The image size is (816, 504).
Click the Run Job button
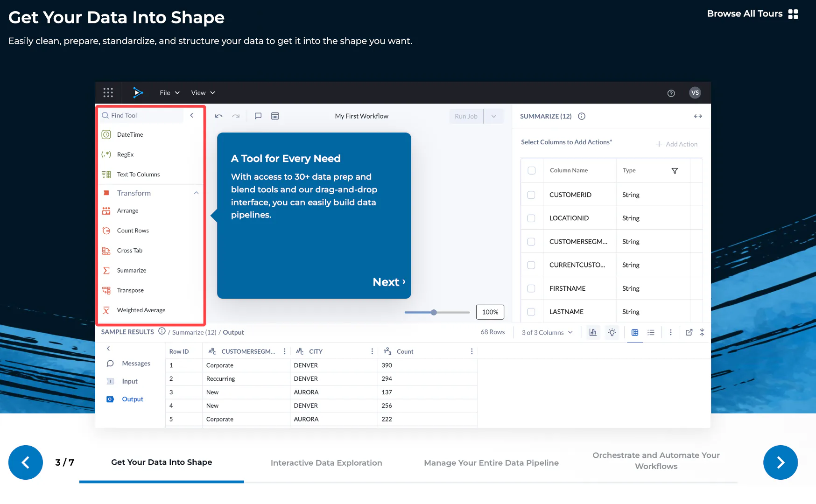point(466,116)
